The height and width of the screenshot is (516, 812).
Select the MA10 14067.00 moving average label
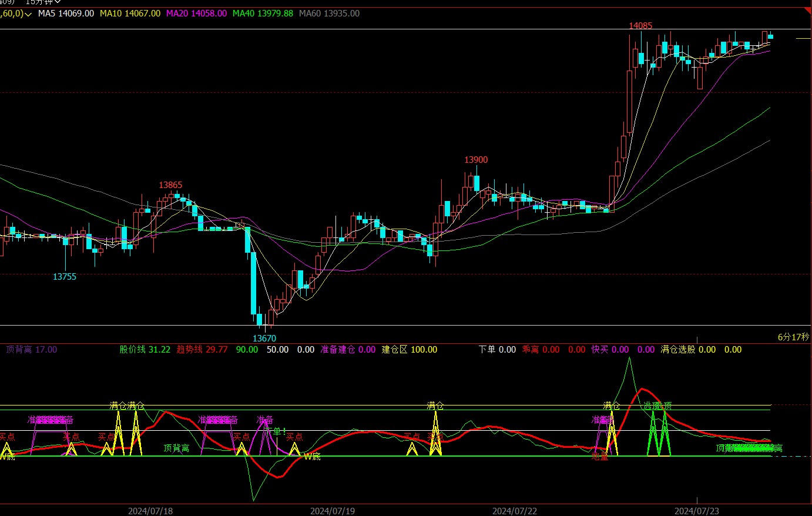point(130,14)
